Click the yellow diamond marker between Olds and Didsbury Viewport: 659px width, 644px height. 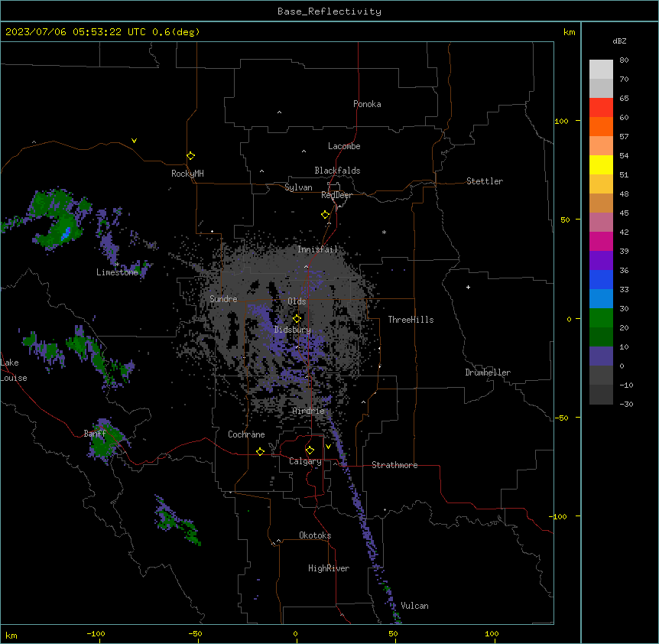tap(297, 319)
